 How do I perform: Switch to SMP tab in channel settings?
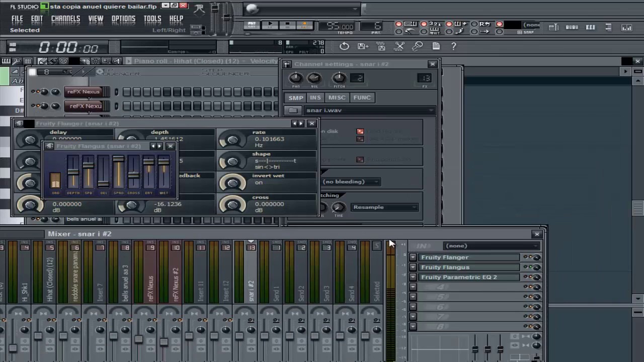click(x=296, y=98)
